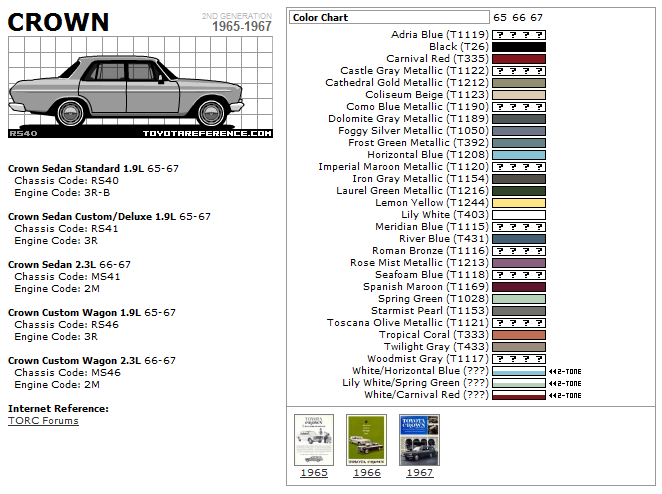Click the unknown swatch for Seafoam Blue
Viewport: 662px width, 494px height.
519,275
